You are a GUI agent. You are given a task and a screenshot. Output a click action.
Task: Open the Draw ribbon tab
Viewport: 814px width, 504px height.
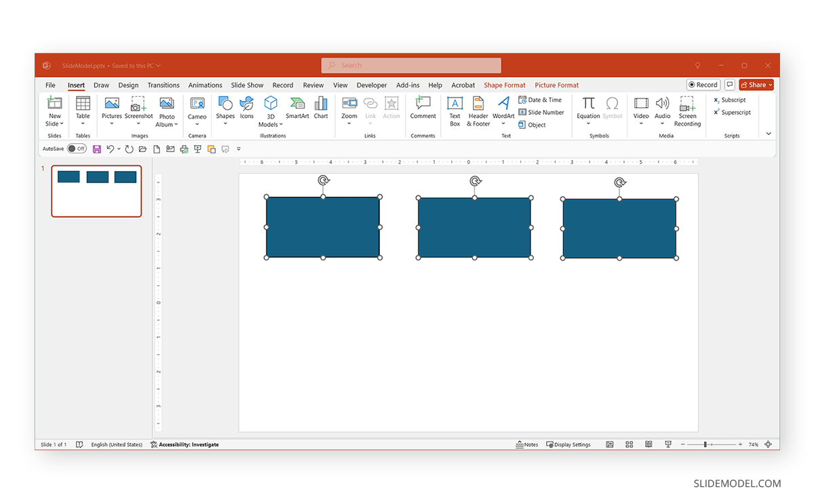tap(101, 85)
